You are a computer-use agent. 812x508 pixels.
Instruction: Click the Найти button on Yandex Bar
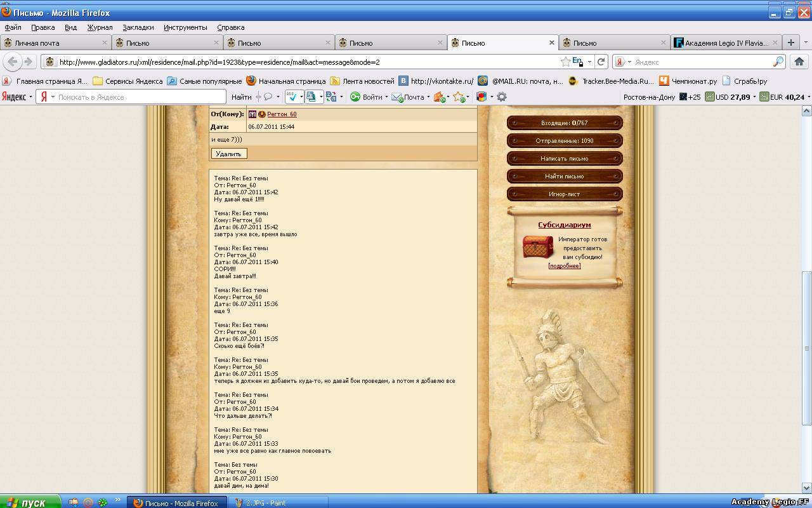point(242,97)
